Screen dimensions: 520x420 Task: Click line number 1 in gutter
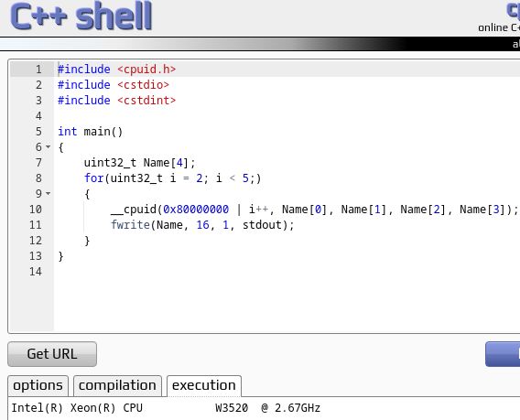38,70
